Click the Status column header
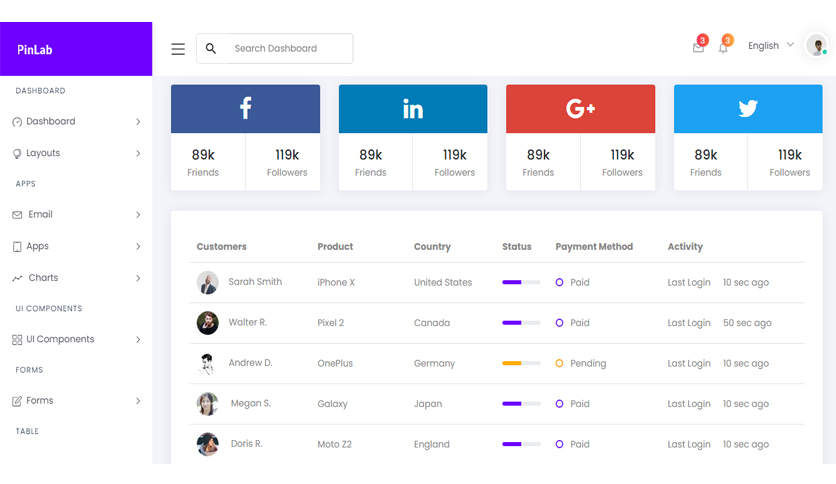 point(517,247)
